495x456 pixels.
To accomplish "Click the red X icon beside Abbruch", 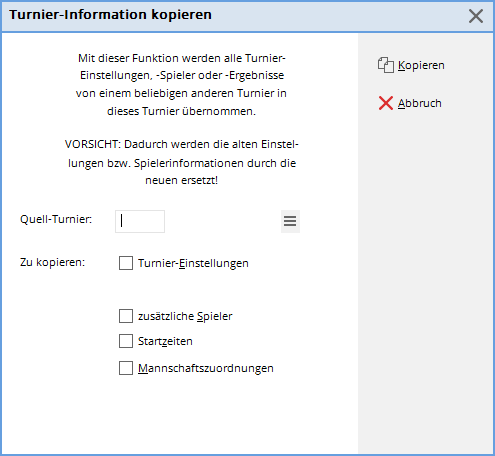I will pos(386,103).
